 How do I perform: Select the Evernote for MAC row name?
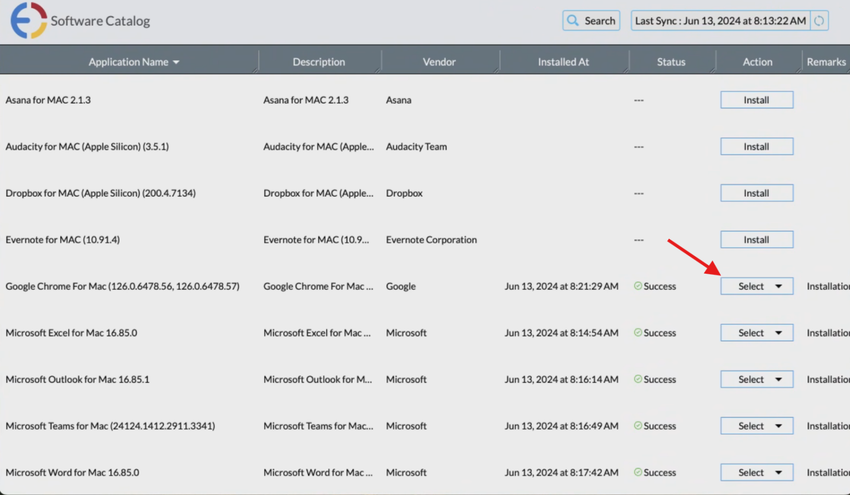coord(62,240)
